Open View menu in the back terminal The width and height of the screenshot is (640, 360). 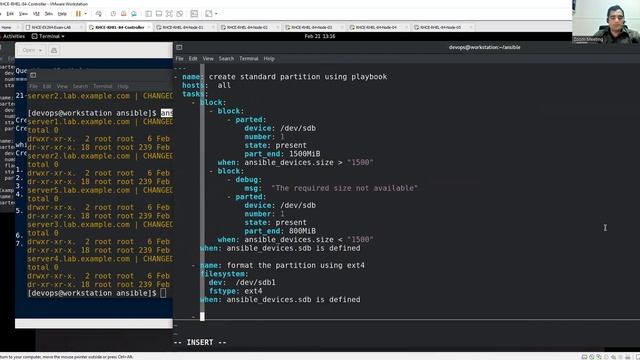pos(62,87)
